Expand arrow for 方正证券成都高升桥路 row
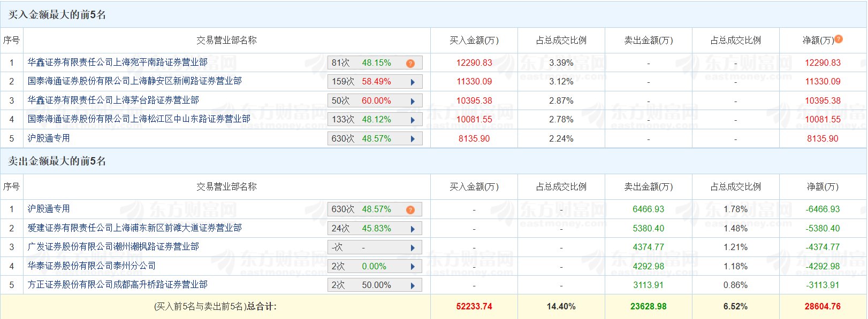 coord(413,286)
